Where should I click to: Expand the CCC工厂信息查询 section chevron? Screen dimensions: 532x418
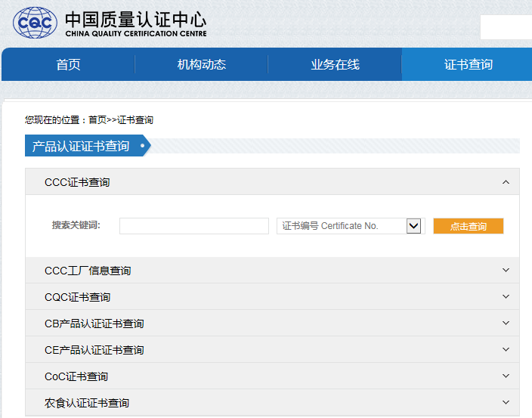coord(506,270)
